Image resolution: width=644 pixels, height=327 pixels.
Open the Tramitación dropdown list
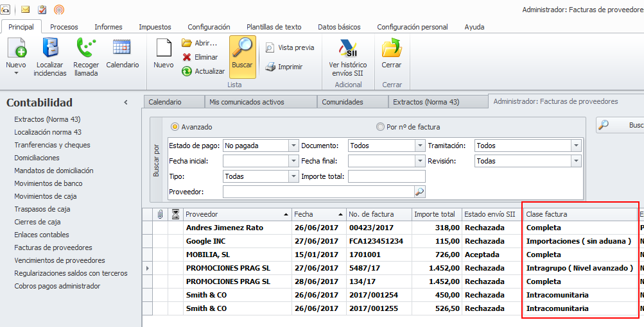(x=575, y=146)
